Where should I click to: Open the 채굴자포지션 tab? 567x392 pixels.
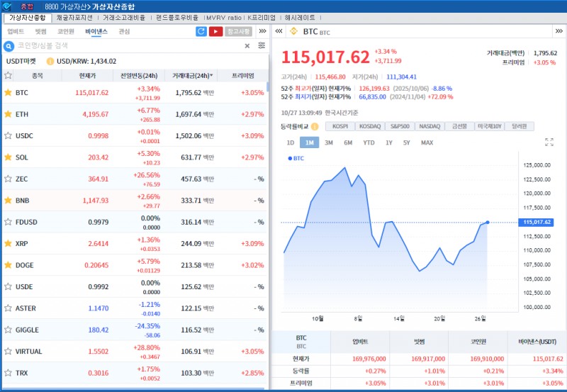74,17
